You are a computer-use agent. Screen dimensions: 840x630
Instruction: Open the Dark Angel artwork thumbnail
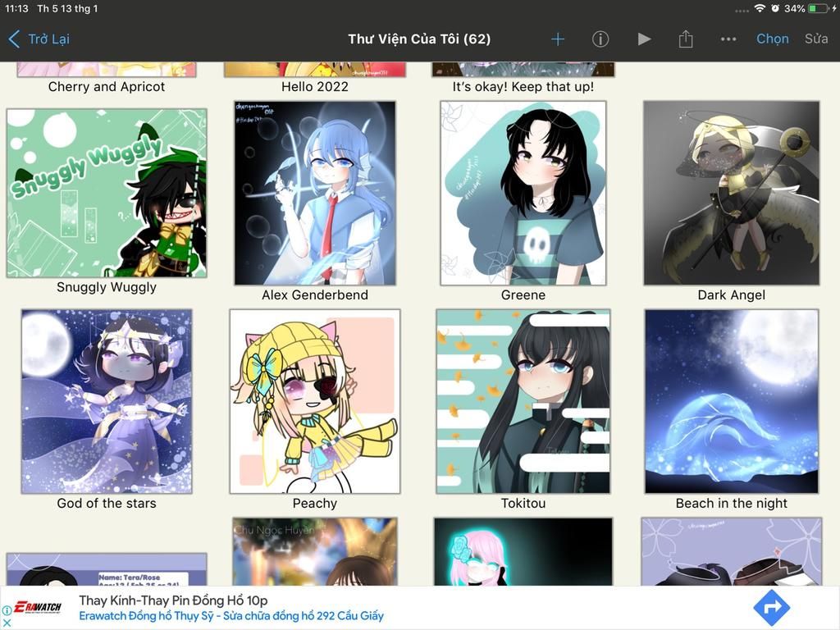(731, 193)
